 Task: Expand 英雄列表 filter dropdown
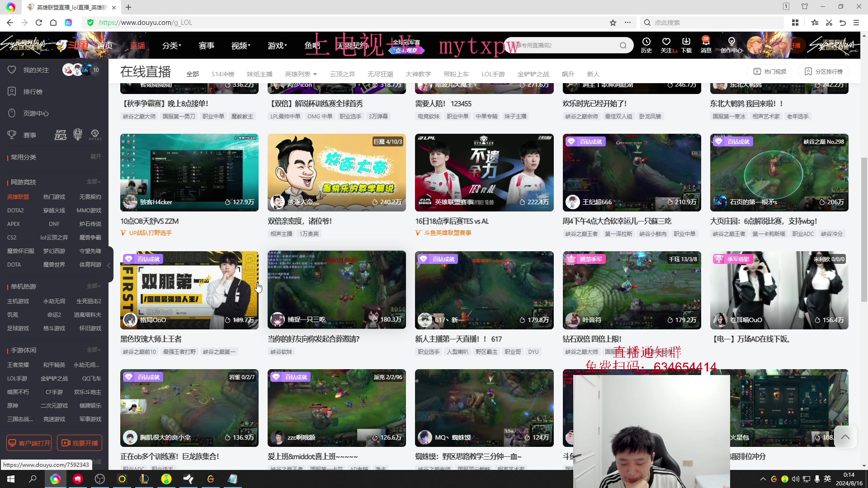click(x=301, y=74)
